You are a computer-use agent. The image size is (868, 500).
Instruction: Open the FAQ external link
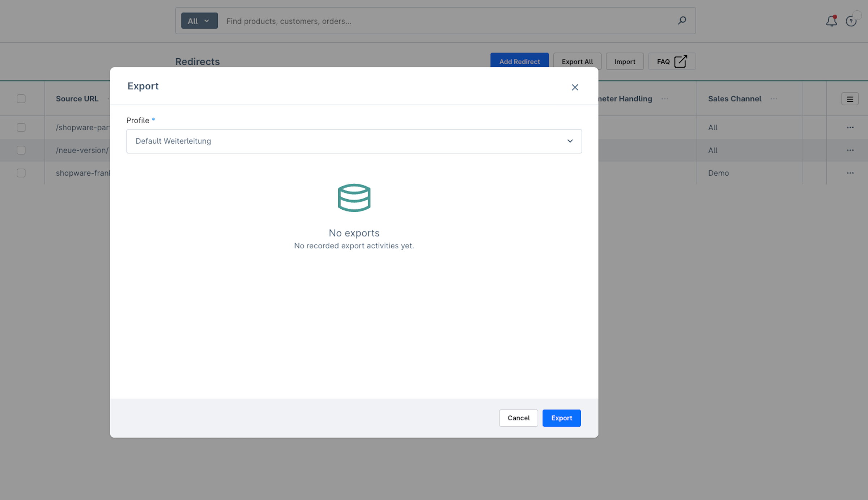tap(672, 61)
